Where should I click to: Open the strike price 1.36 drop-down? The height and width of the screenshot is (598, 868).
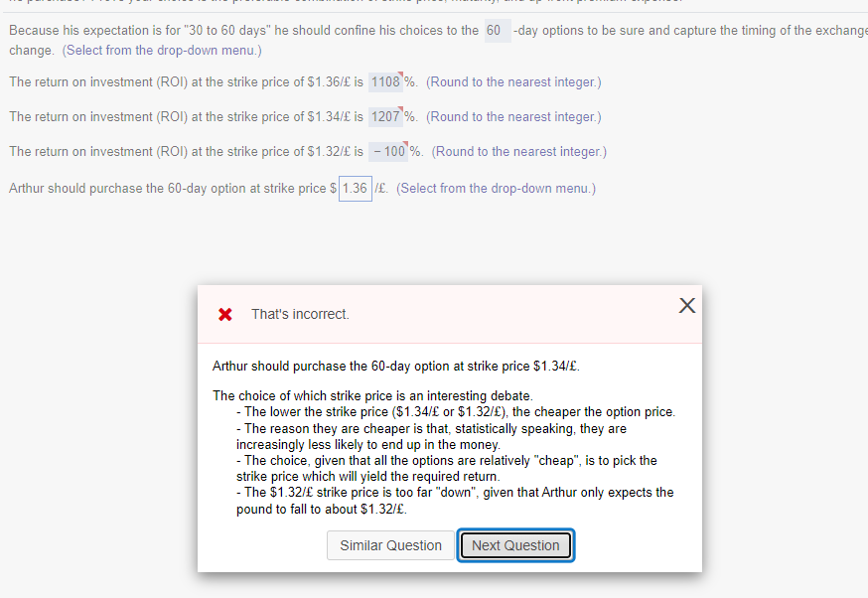click(x=355, y=189)
